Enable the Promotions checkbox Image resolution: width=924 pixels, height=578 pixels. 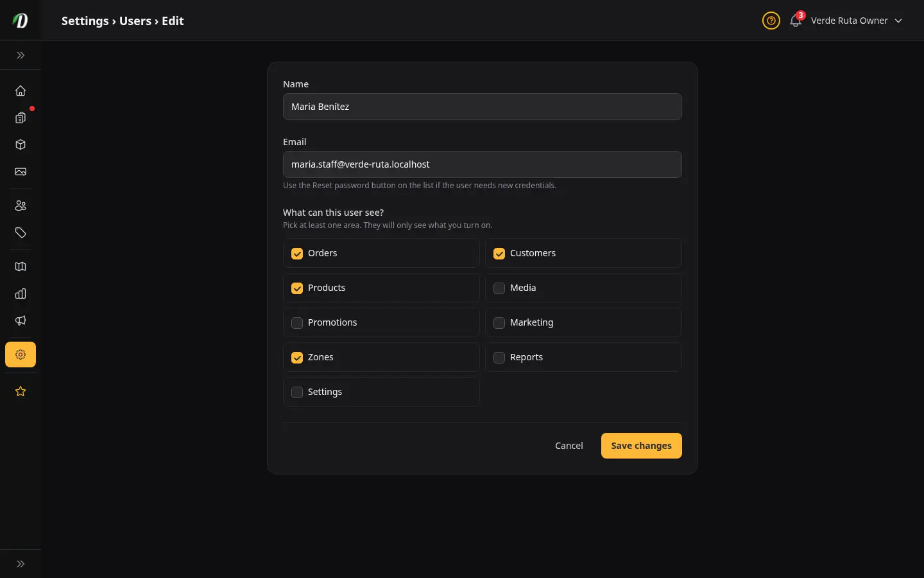tap(297, 323)
